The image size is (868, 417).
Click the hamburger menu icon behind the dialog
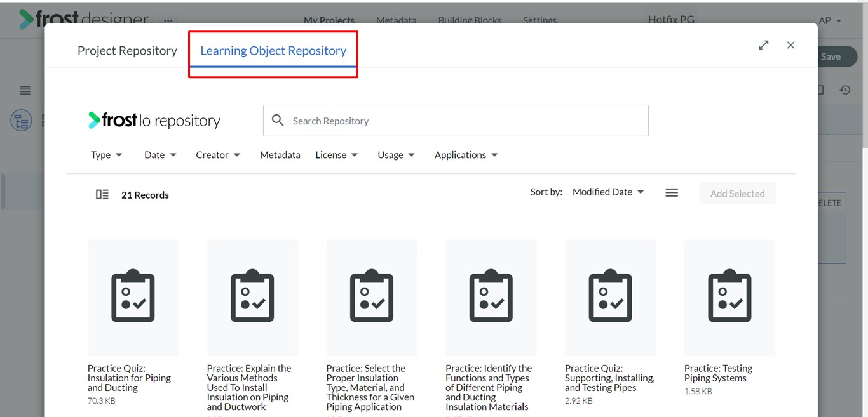pos(25,90)
